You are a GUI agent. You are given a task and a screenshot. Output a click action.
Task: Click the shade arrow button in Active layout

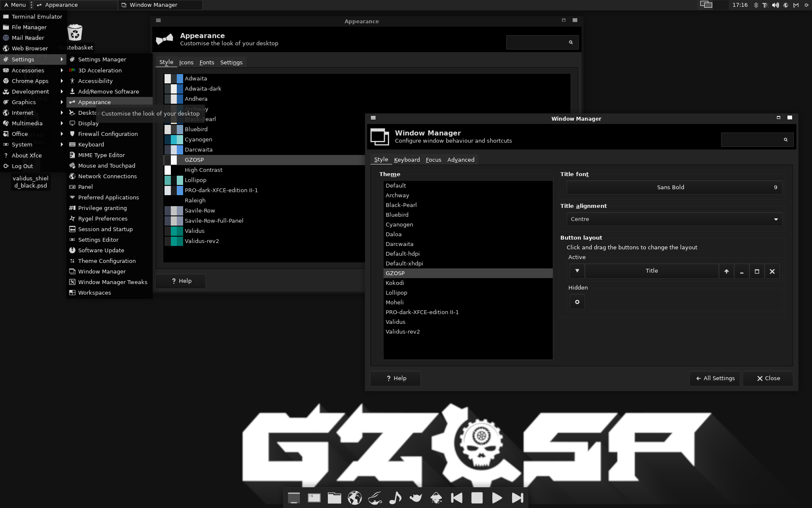coord(727,271)
